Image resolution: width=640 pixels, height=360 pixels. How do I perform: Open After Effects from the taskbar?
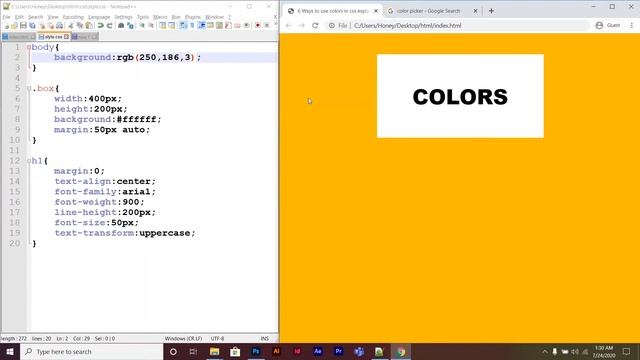pos(318,351)
